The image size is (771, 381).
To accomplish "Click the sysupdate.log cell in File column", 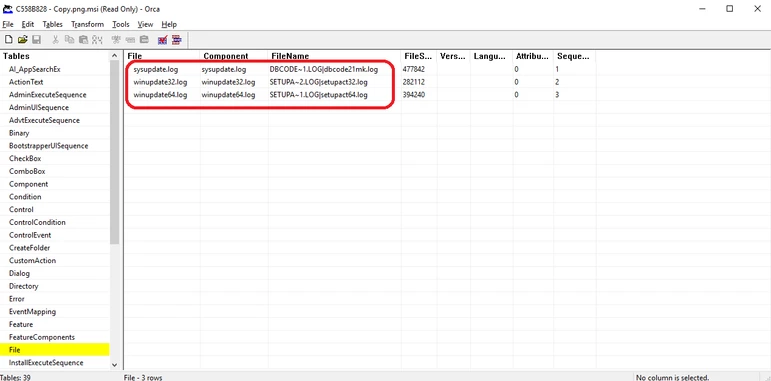I will pyautogui.click(x=155, y=69).
